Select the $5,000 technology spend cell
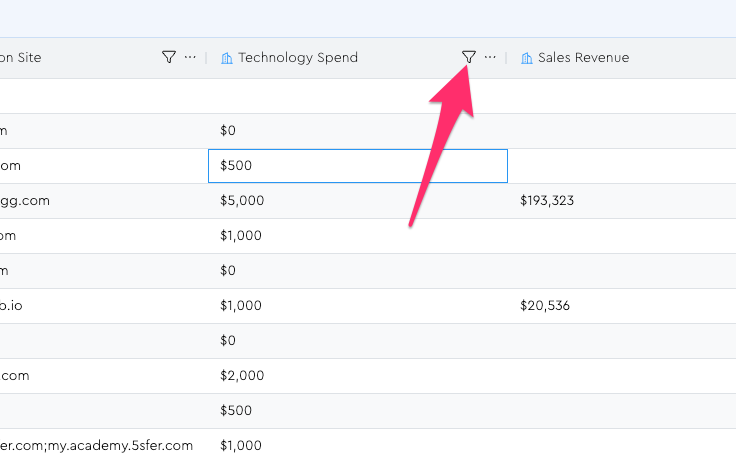 click(242, 201)
